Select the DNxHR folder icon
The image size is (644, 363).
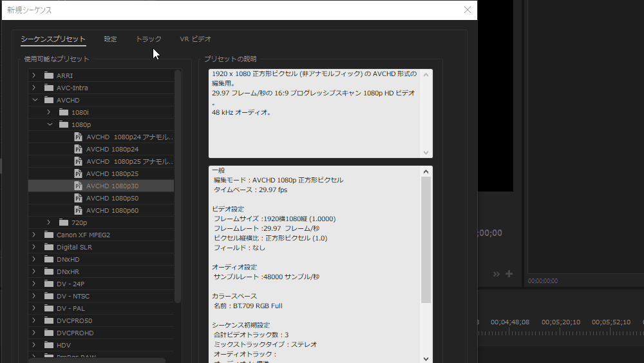point(49,271)
